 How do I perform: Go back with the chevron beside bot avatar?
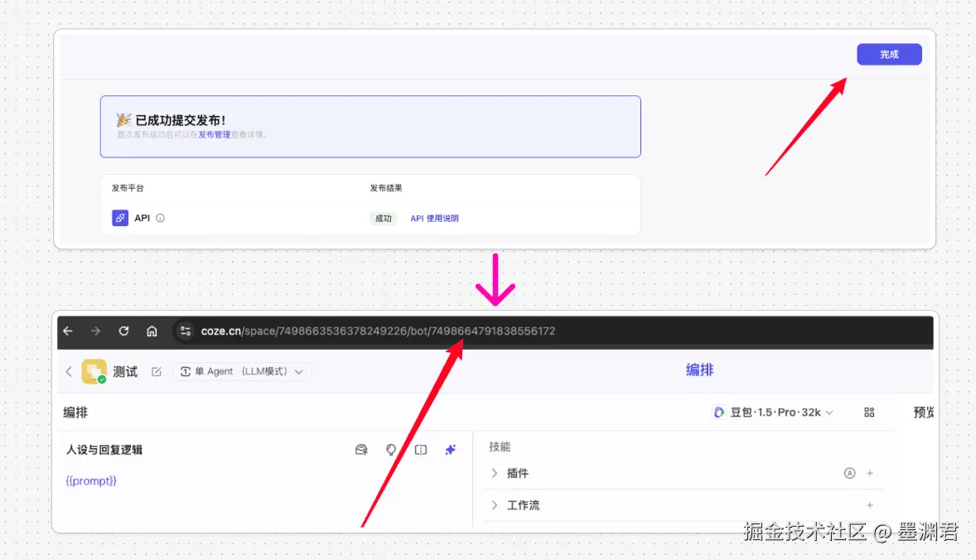69,371
